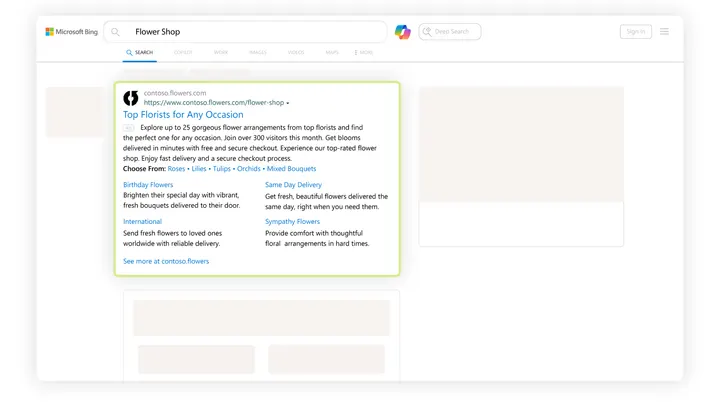Viewport: 720px width, 405px height.
Task: Click the Flower Shop search field
Action: pyautogui.click(x=246, y=32)
